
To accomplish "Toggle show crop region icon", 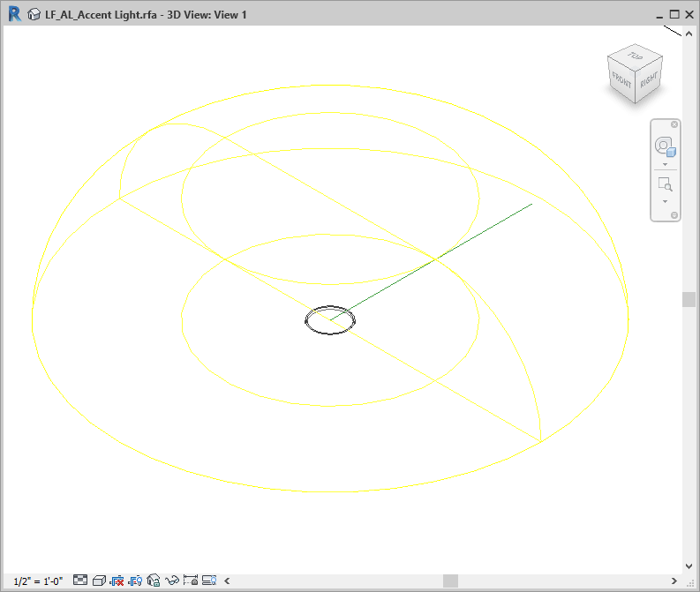I will click(135, 581).
